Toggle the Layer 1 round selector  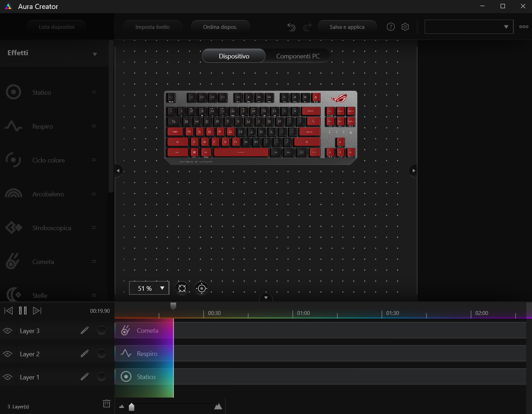click(102, 377)
